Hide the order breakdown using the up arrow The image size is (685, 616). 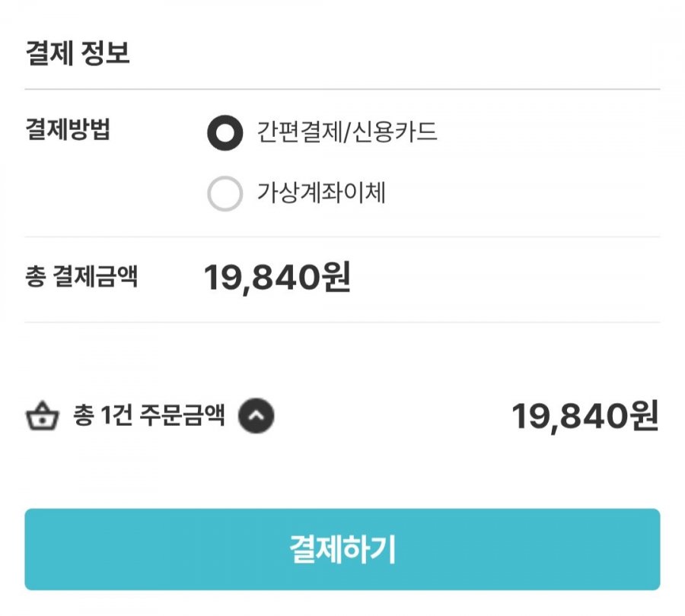tap(256, 416)
